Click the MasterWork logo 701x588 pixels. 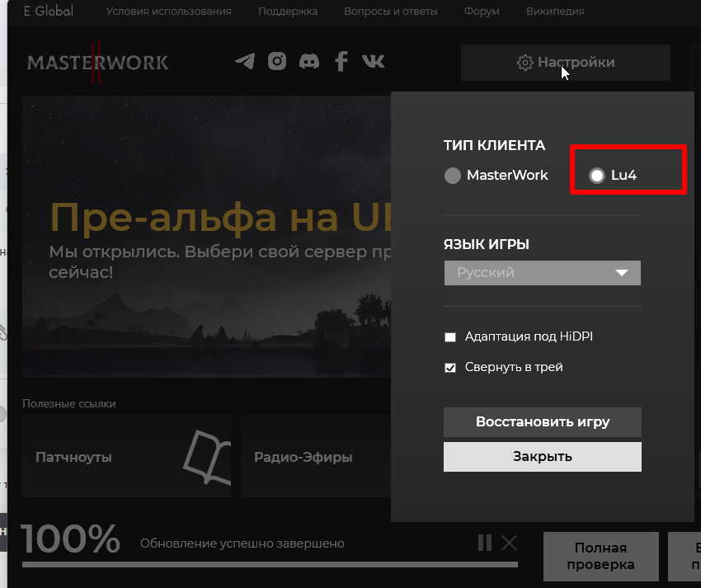click(x=98, y=62)
